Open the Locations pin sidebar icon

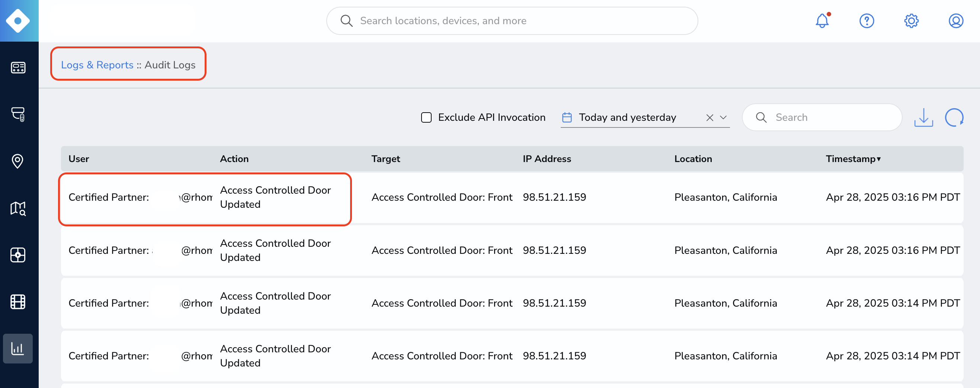17,161
